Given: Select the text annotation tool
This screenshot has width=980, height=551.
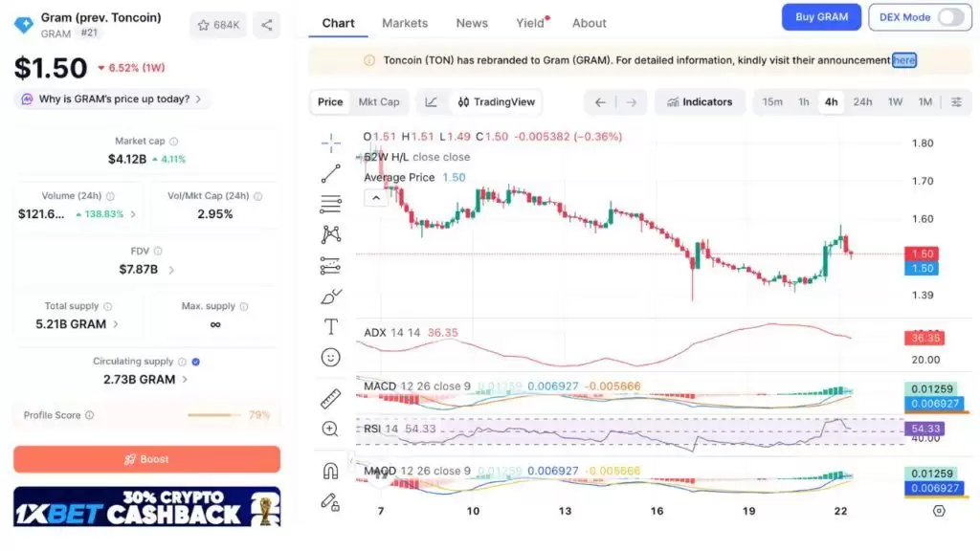Looking at the screenshot, I should [330, 327].
